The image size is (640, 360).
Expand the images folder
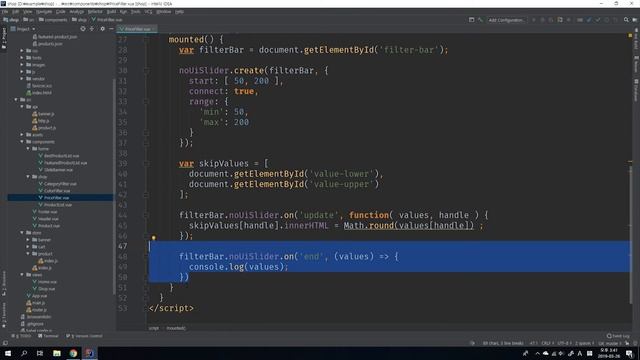[22, 64]
